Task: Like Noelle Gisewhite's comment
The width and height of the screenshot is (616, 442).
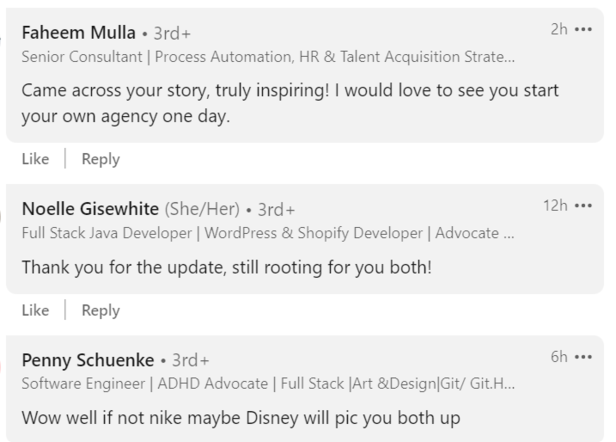Action: pyautogui.click(x=34, y=311)
